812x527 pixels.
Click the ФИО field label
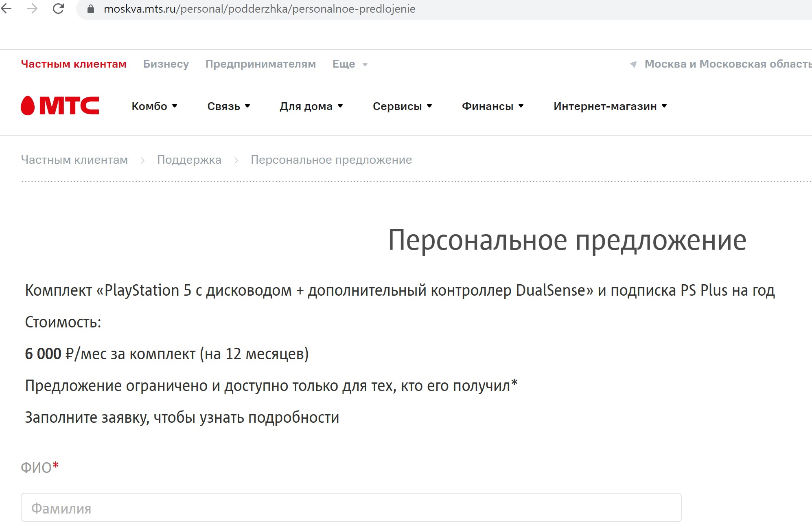pyautogui.click(x=40, y=467)
